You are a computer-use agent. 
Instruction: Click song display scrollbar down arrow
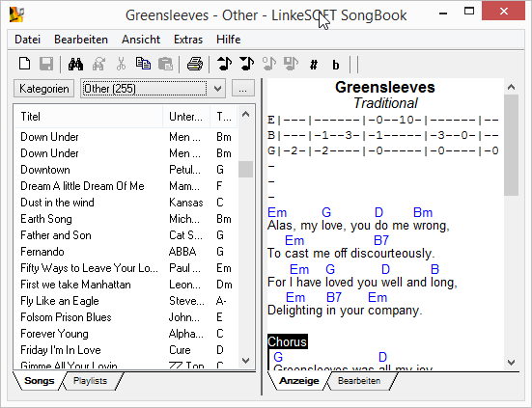(x=511, y=363)
